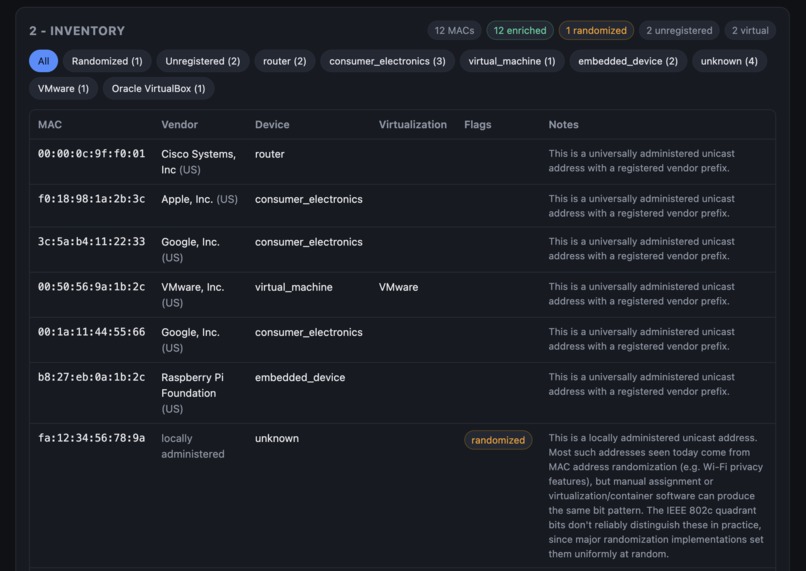This screenshot has height=571, width=806.
Task: Click consumer_electronics in the Apple row
Action: click(x=308, y=199)
